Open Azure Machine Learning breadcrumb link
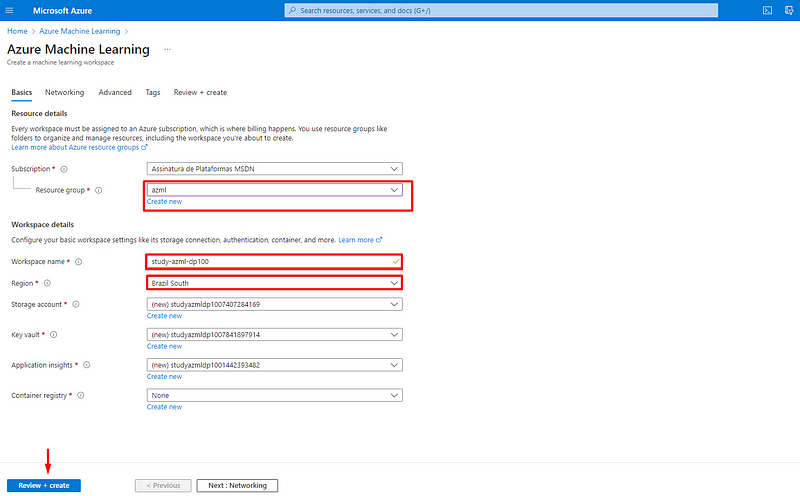800x496 pixels. 80,31
